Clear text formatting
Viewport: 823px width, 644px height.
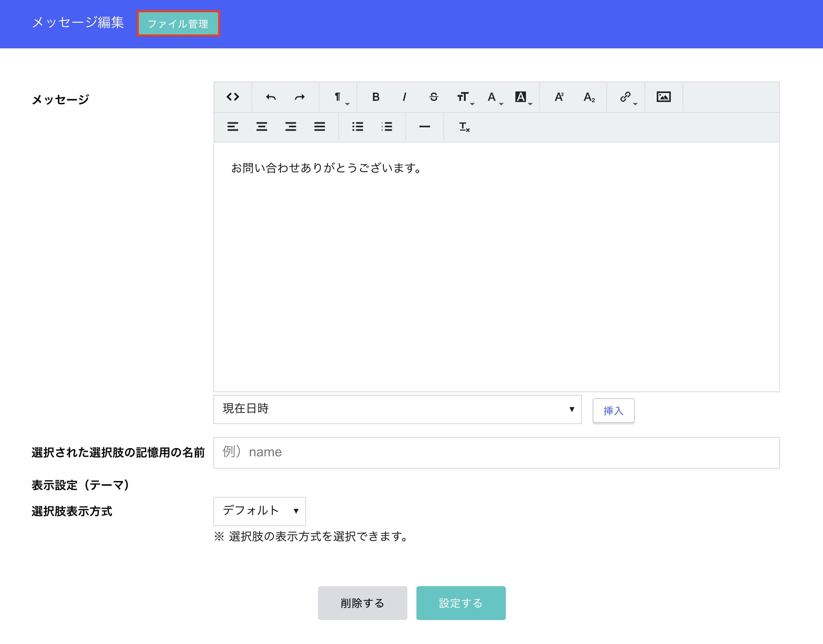(x=464, y=127)
